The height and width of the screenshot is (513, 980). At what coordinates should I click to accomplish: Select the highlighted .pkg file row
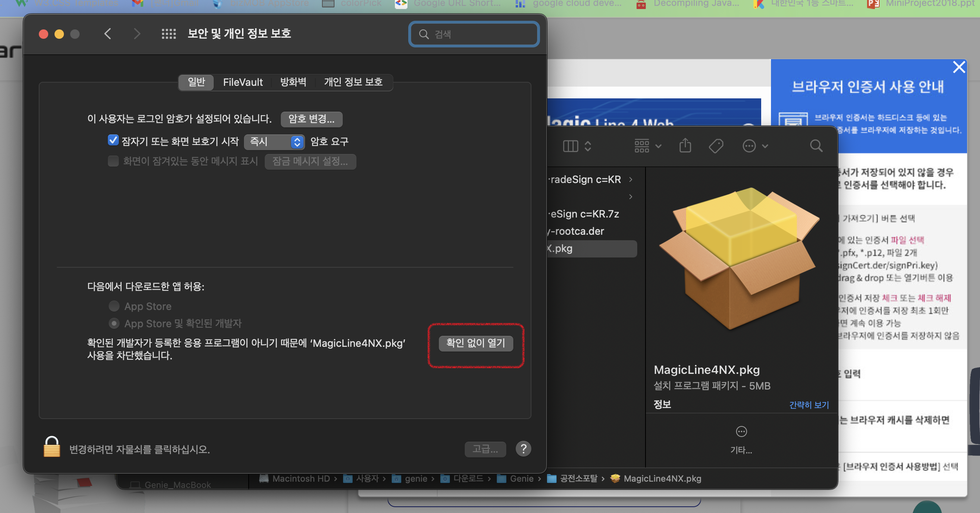[x=592, y=248]
